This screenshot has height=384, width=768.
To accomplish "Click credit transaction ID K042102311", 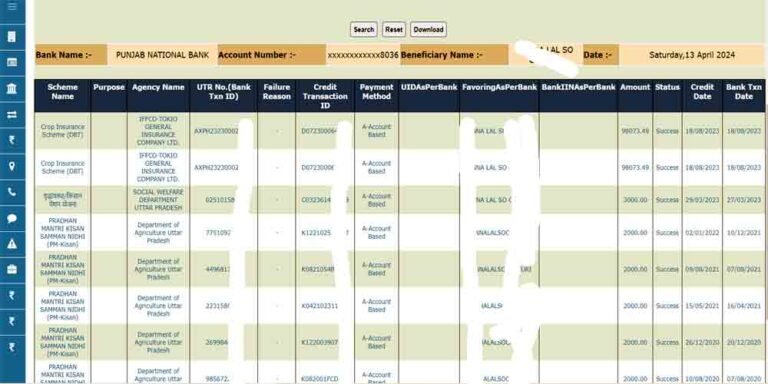I will tap(319, 306).
